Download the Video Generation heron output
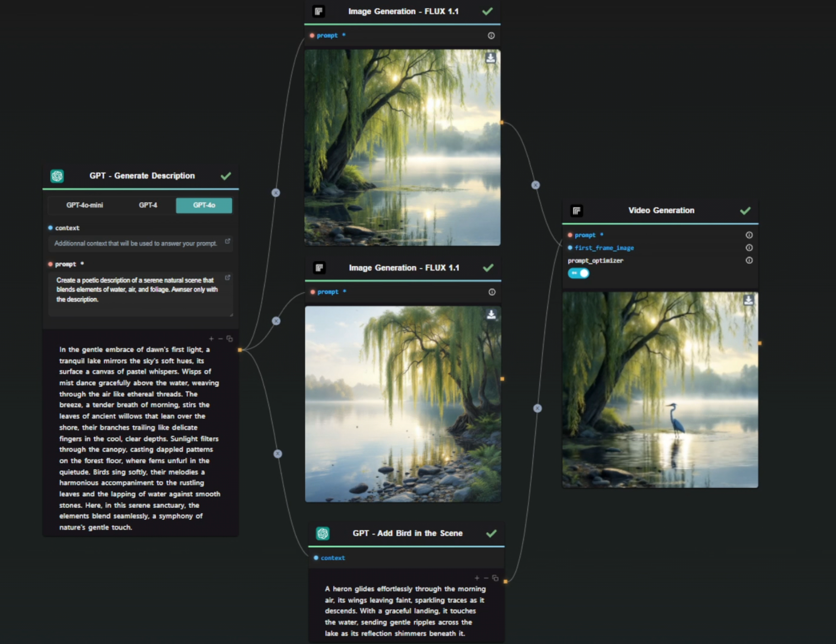 [748, 300]
